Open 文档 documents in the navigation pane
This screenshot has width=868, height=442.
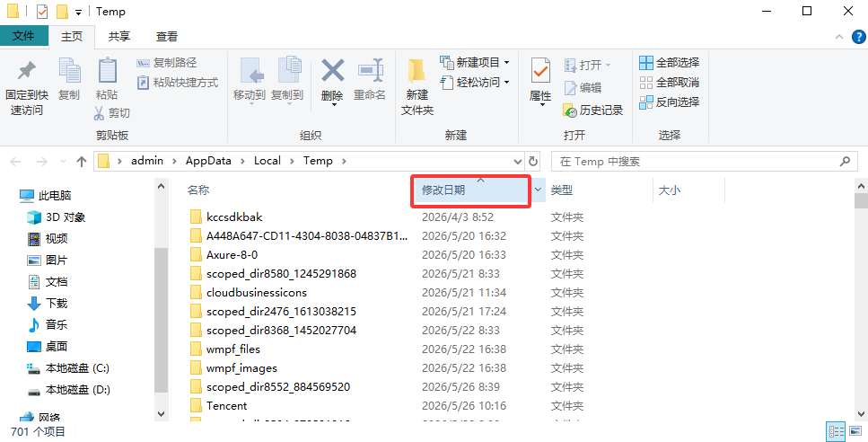[48, 282]
